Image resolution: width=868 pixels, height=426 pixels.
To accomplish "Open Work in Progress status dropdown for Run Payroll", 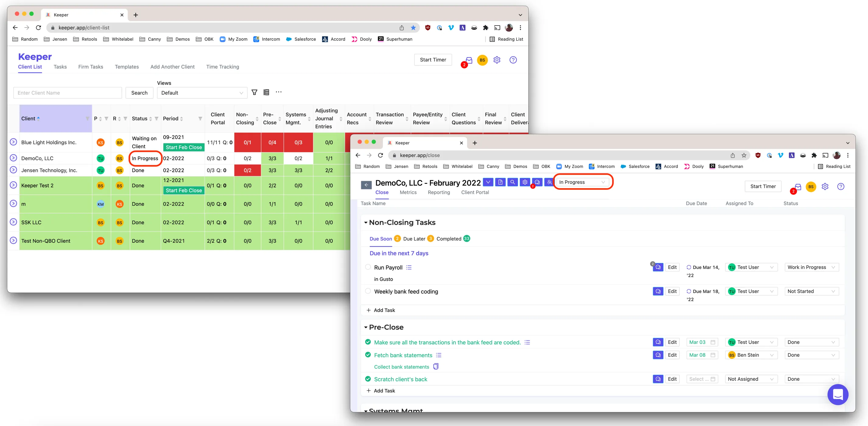I will tap(811, 267).
